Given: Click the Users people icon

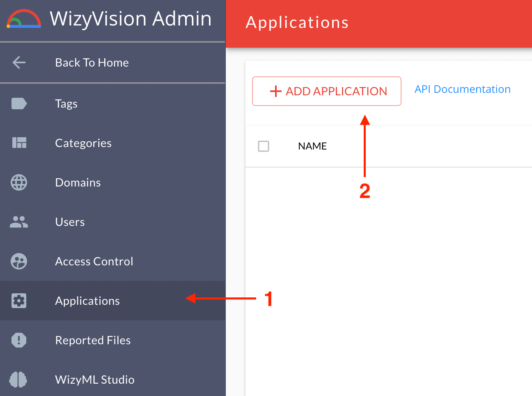Looking at the screenshot, I should tap(19, 222).
